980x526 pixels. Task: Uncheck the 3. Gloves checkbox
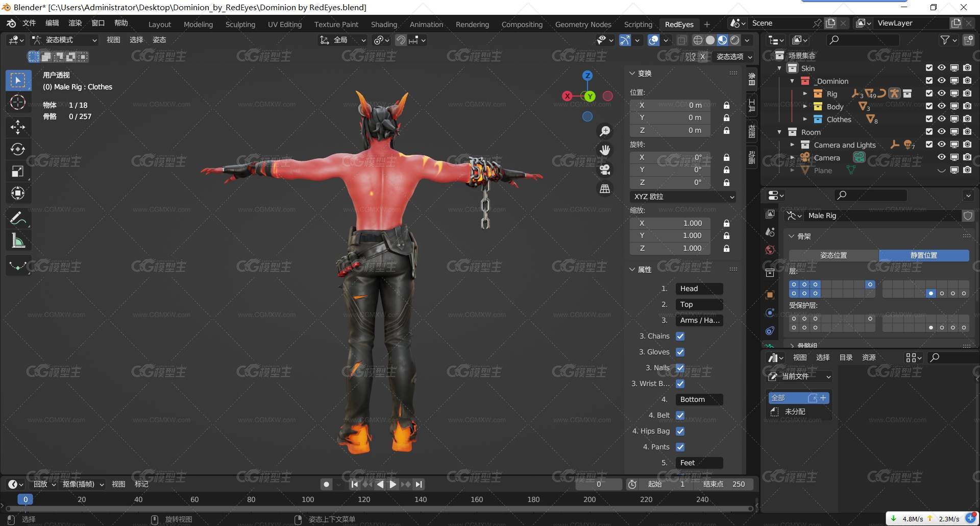680,352
